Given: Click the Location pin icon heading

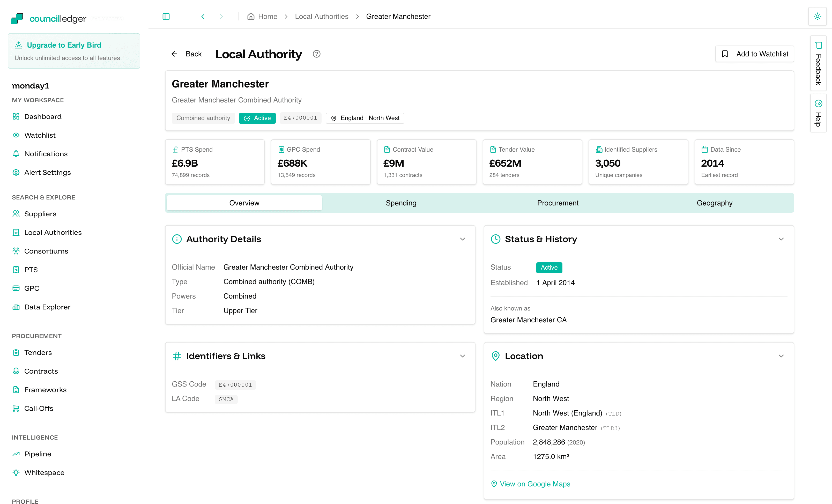Looking at the screenshot, I should click(495, 356).
